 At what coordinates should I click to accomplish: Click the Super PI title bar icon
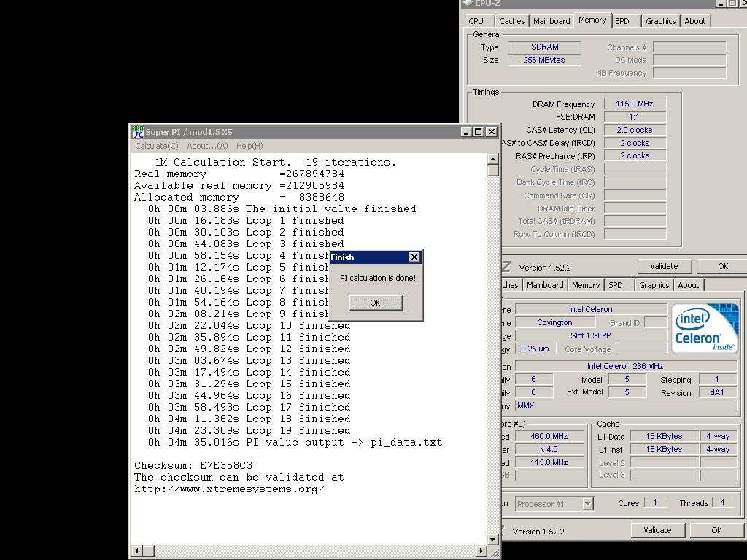point(138,132)
